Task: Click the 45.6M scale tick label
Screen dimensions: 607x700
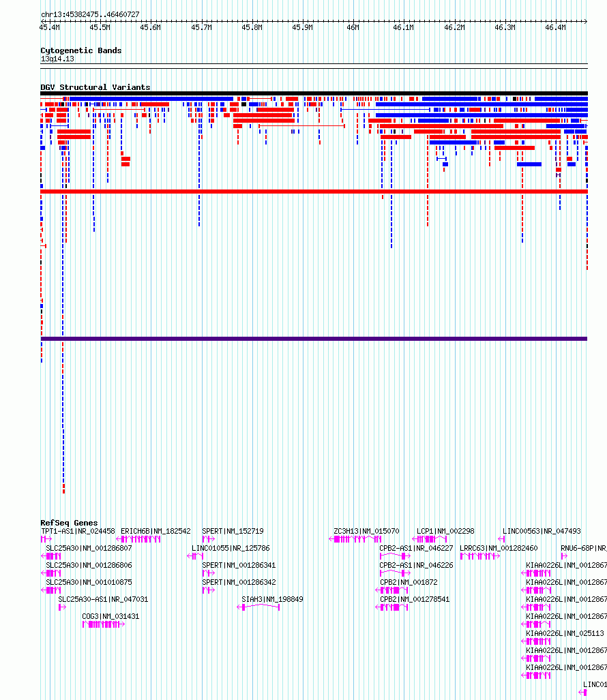Action: (151, 28)
